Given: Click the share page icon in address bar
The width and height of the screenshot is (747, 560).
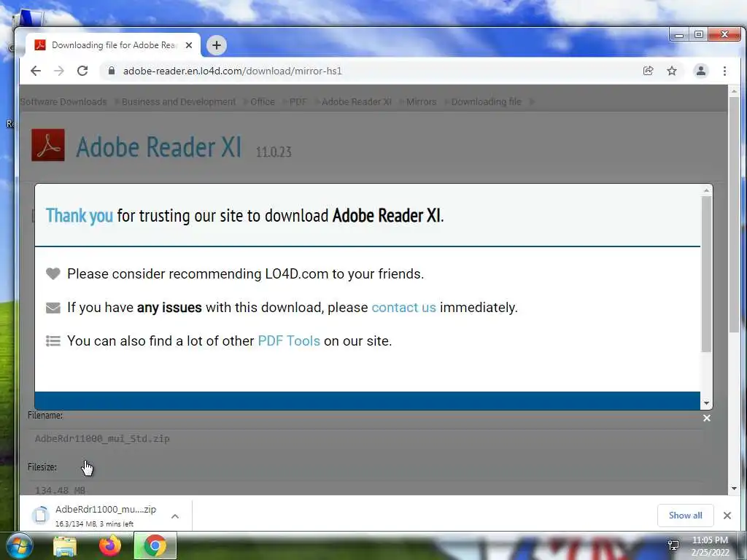Looking at the screenshot, I should coord(648,71).
